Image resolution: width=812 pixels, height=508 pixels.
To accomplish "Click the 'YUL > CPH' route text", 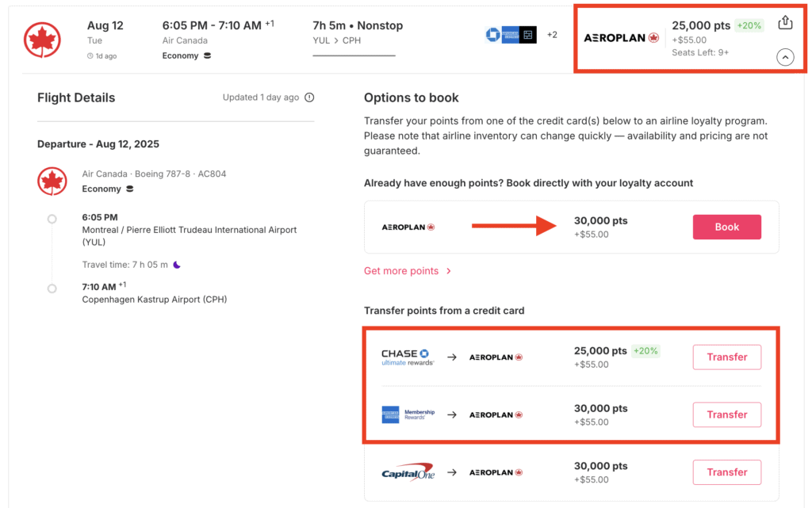I will coord(336,40).
